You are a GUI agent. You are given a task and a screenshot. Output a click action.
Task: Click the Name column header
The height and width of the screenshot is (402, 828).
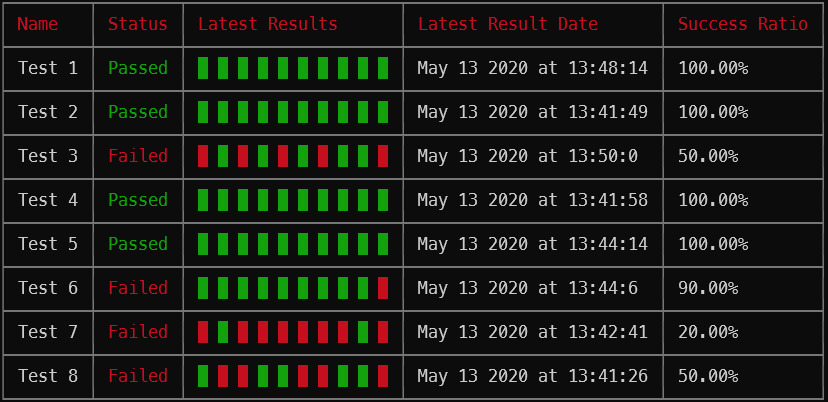pos(37,24)
